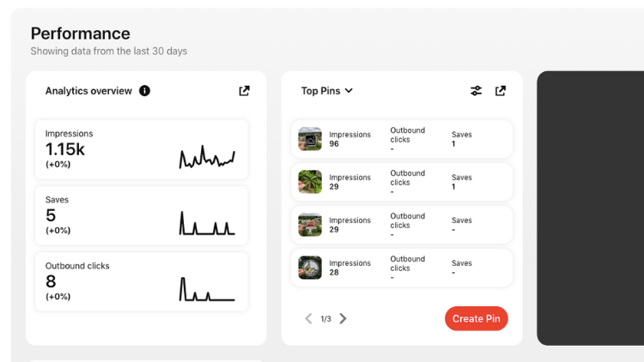Select the pin thumbnail with 96 impressions
Image resolution: width=644 pixels, height=362 pixels.
(x=310, y=139)
